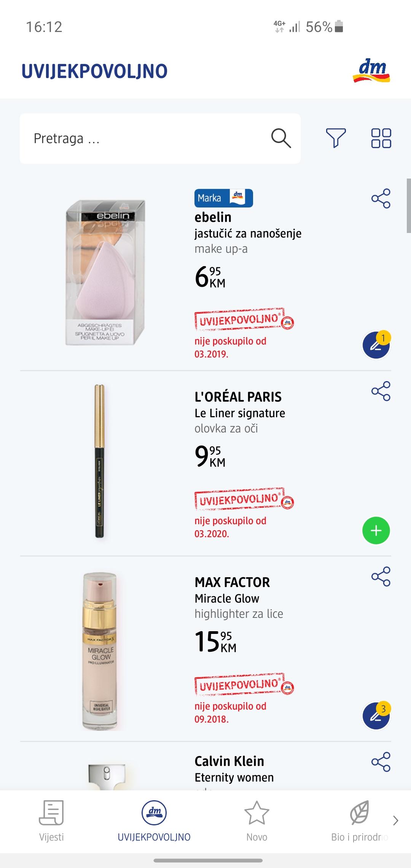Viewport: 411px width, 868px height.
Task: Share the L'Oréal Le Liner signature
Action: click(x=381, y=391)
